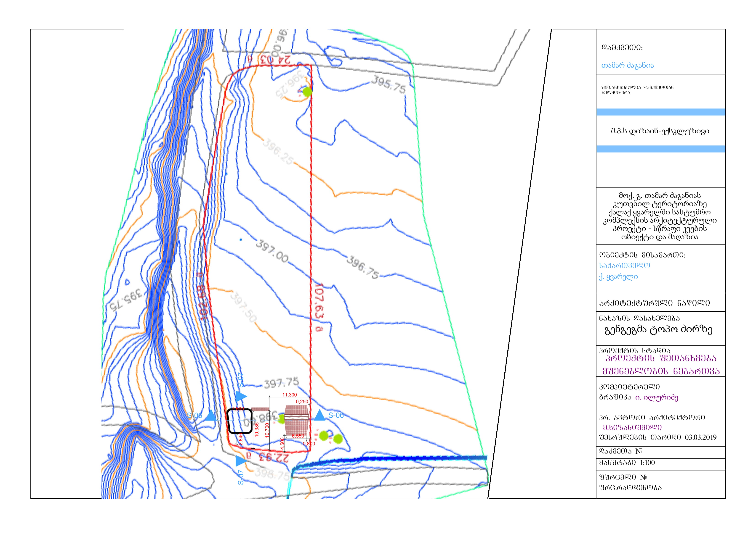756x534 pixels.
Task: Click the upper S-07 section arrow
Action: tap(241, 396)
